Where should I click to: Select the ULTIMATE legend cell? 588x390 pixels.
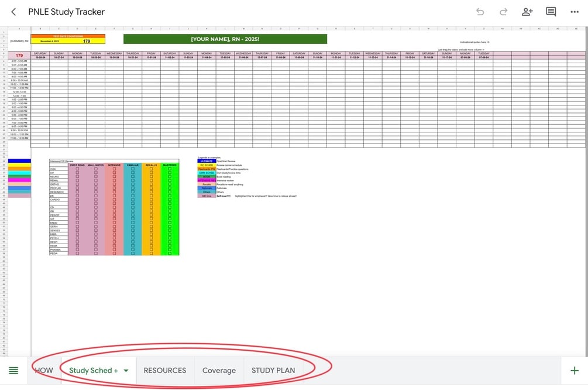point(207,161)
